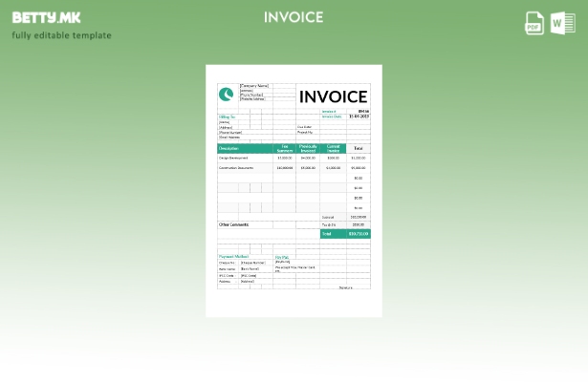The image size is (588, 382).
Task: Open the invoice template preview thumbnail
Action: (294, 191)
